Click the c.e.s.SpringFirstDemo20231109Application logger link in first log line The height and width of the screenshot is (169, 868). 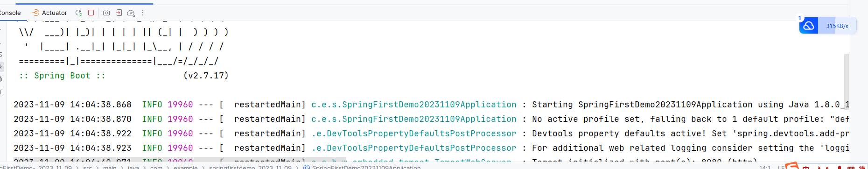click(414, 105)
